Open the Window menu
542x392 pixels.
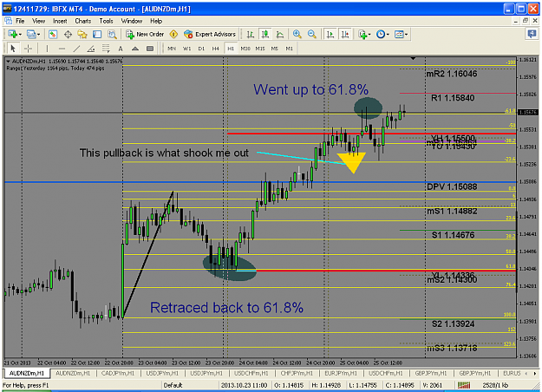(132, 21)
